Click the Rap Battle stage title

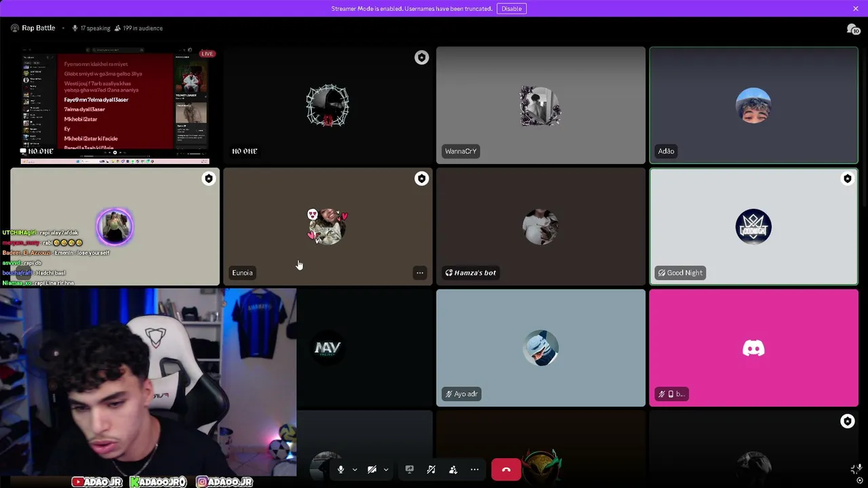coord(39,28)
